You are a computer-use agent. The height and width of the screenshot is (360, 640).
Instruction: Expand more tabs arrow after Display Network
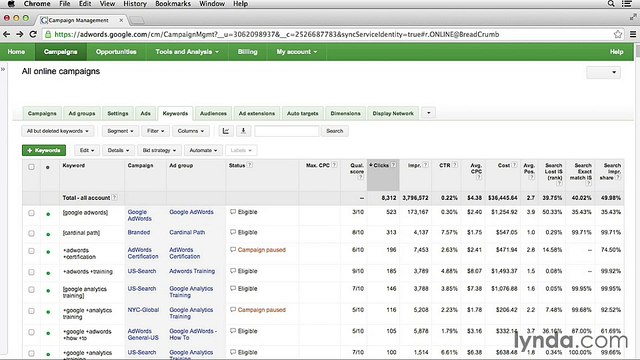click(x=428, y=113)
